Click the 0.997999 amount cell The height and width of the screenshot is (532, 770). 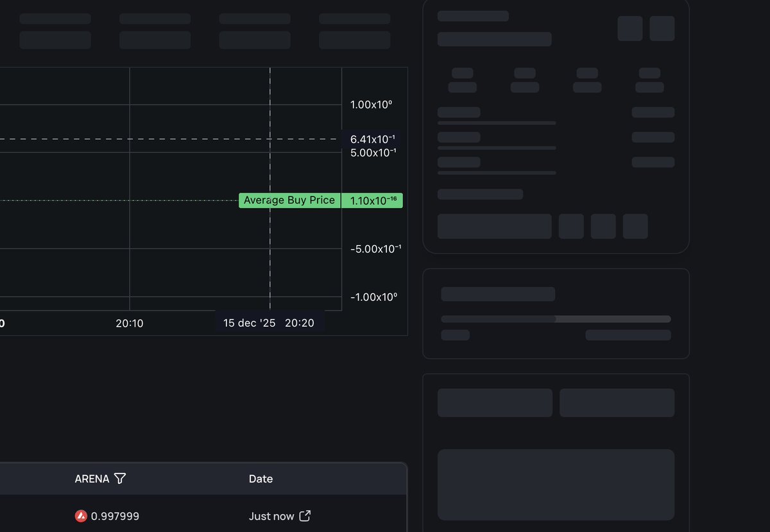point(115,516)
